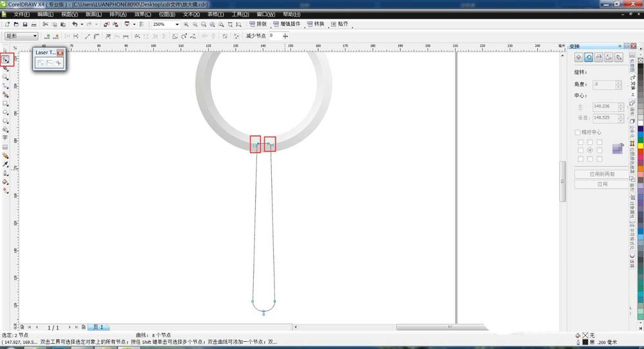Click the 增强插件 toolbar button
Screen dimensions: 644x349
[x=287, y=24]
